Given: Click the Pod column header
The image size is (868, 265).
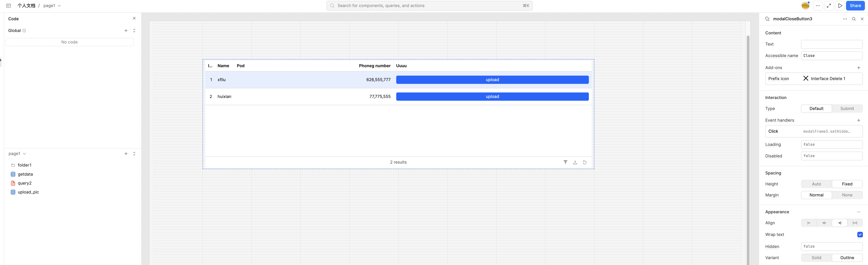Looking at the screenshot, I should [241, 66].
